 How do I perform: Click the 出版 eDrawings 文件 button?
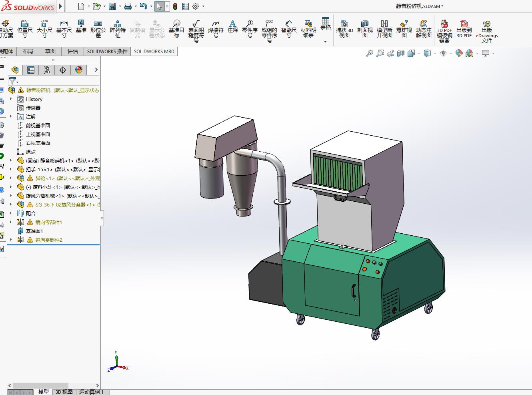click(x=487, y=31)
